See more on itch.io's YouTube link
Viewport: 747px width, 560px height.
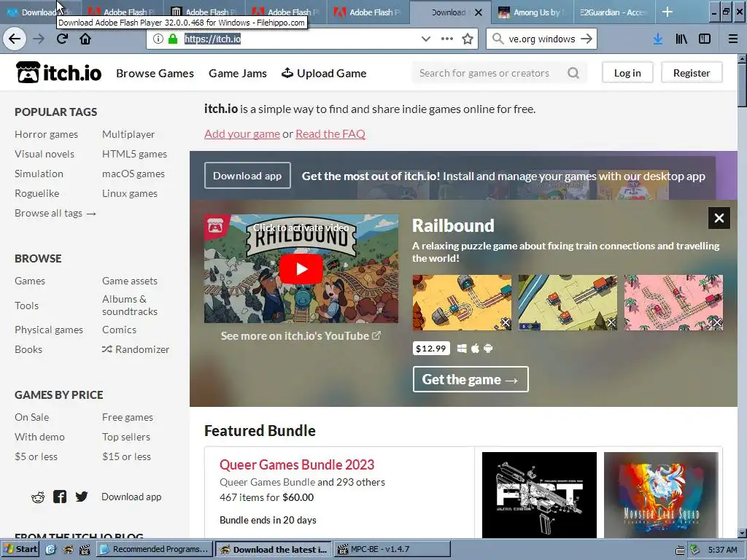(x=301, y=335)
